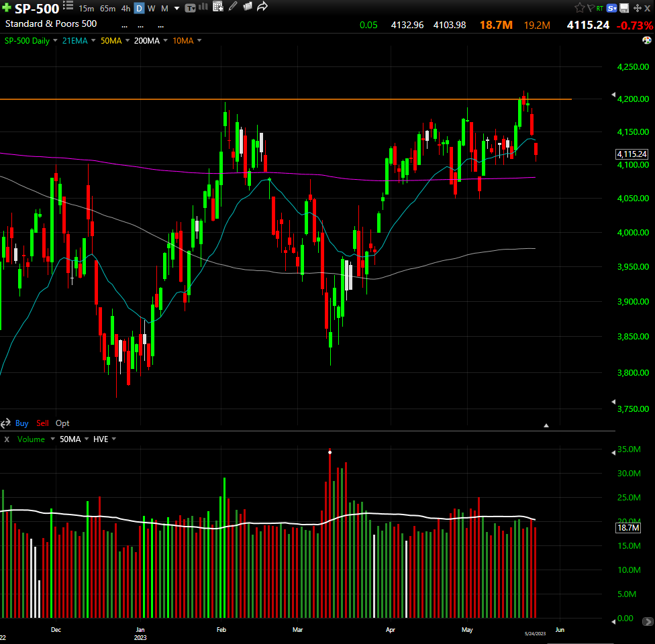
Task: Click the 4132.96 high value
Action: point(407,25)
